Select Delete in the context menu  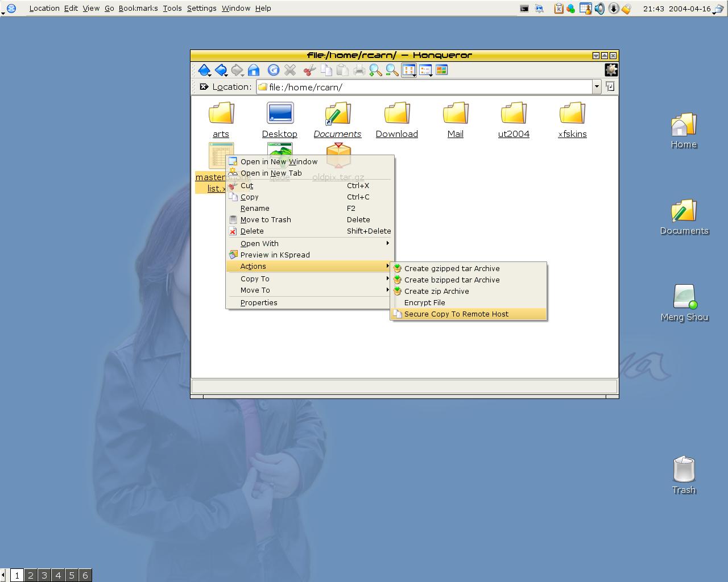(x=309, y=231)
